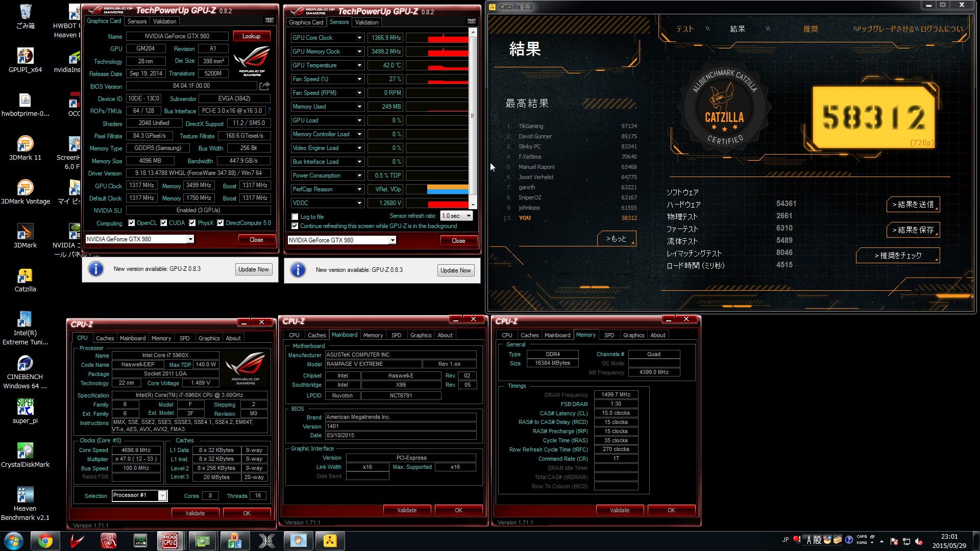Image resolution: width=980 pixels, height=551 pixels.
Task: Click the GPU-Z Sensors window vertical scrollbar
Action: (x=473, y=118)
